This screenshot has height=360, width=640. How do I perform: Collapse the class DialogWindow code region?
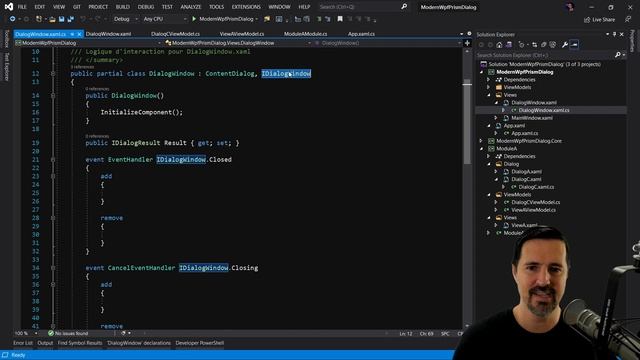53,73
